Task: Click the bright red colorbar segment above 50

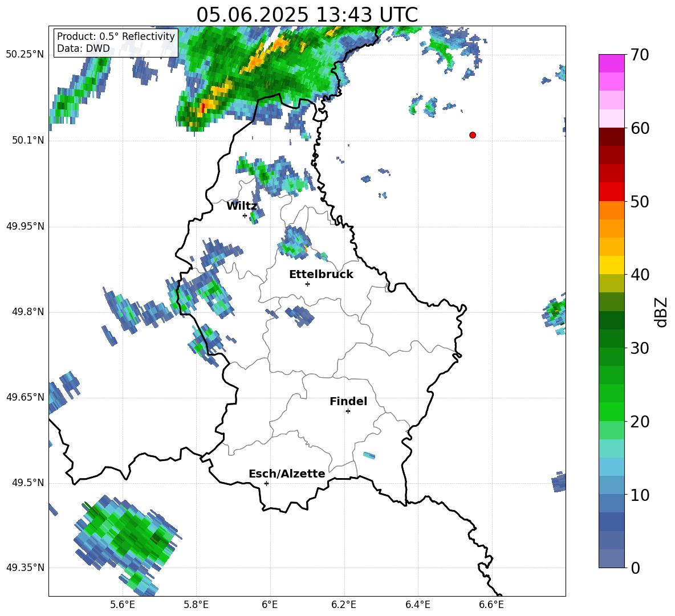Action: coord(611,192)
